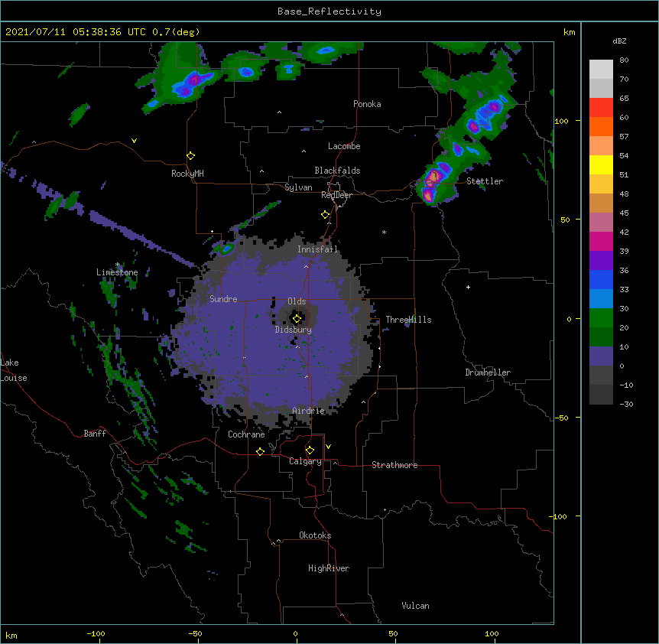Click the yellow V marker northwest of RockyMH
659x644 pixels.
[x=134, y=141]
